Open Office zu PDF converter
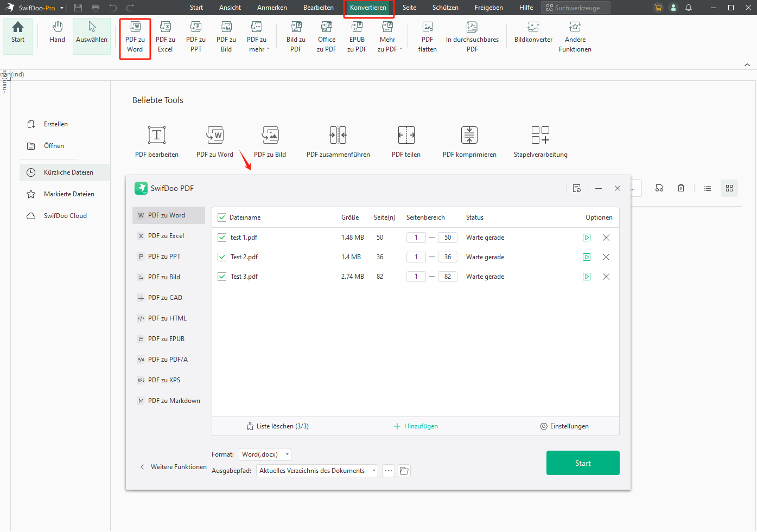 (327, 37)
